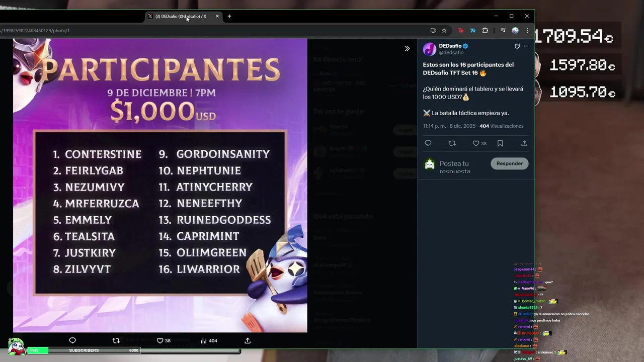Open Chrome profile avatar

515,31
